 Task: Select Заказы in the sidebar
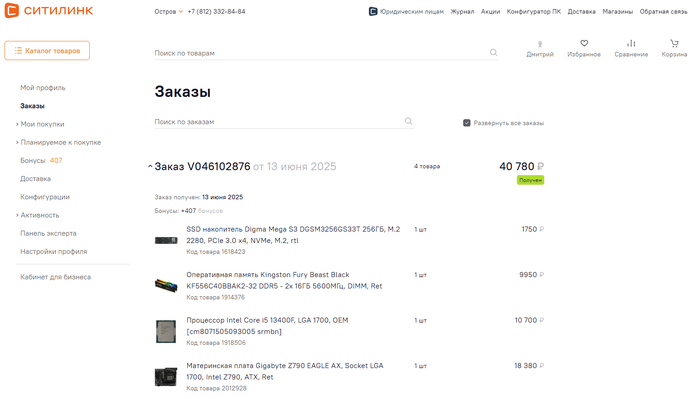(32, 106)
